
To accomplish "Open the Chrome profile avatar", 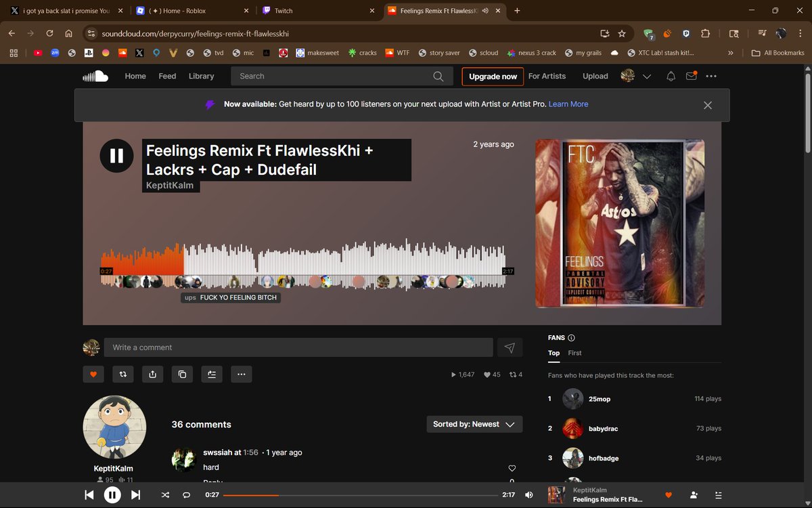I will click(x=781, y=33).
